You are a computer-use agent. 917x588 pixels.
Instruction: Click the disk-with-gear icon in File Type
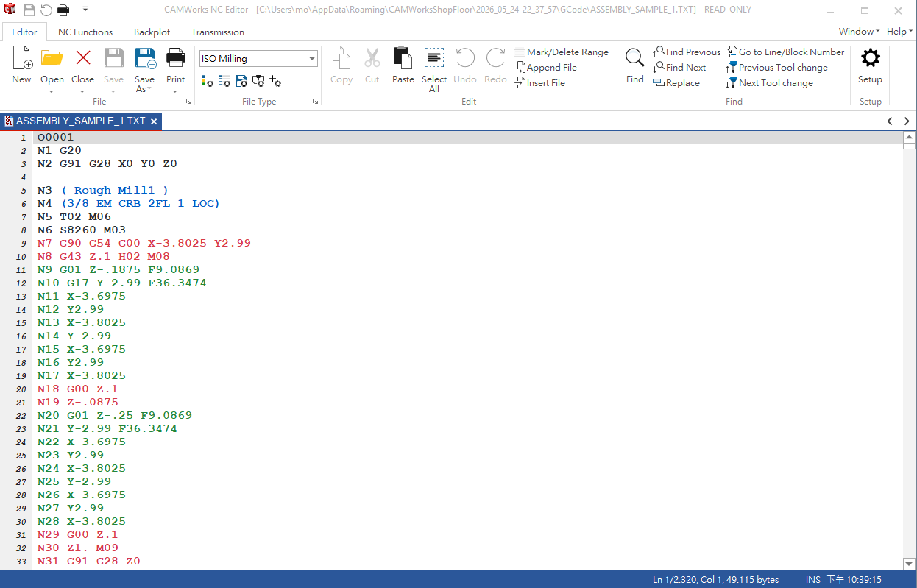coord(241,81)
